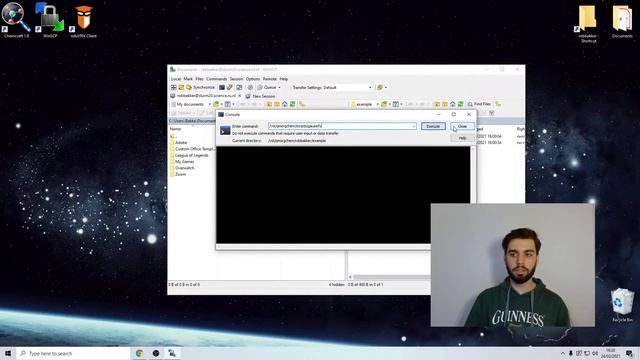Click the local parent directory icon

coord(269,104)
